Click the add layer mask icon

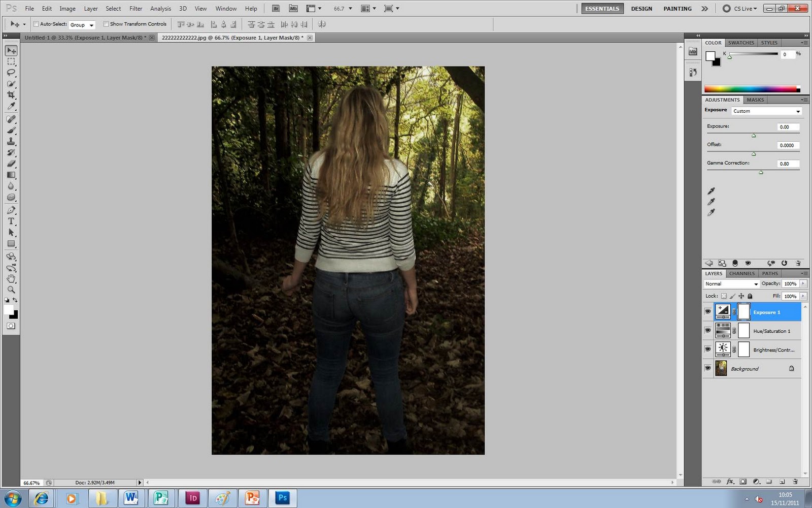pos(742,481)
